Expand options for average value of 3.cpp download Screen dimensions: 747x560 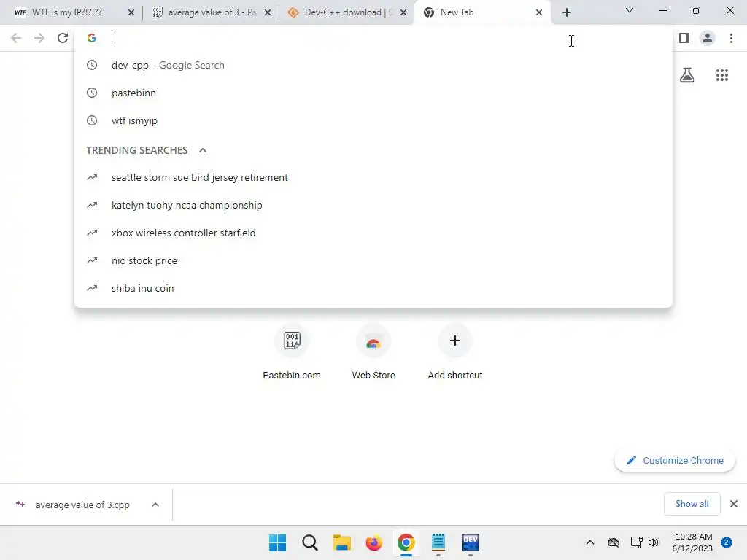pos(155,505)
